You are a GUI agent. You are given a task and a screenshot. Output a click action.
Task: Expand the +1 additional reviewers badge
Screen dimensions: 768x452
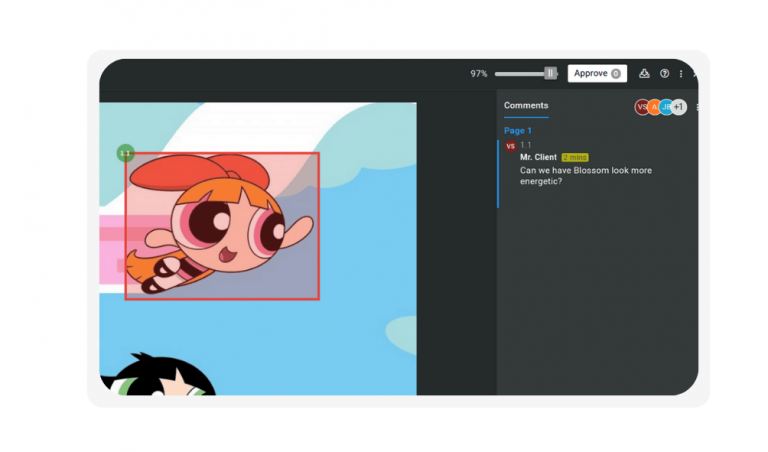(678, 107)
